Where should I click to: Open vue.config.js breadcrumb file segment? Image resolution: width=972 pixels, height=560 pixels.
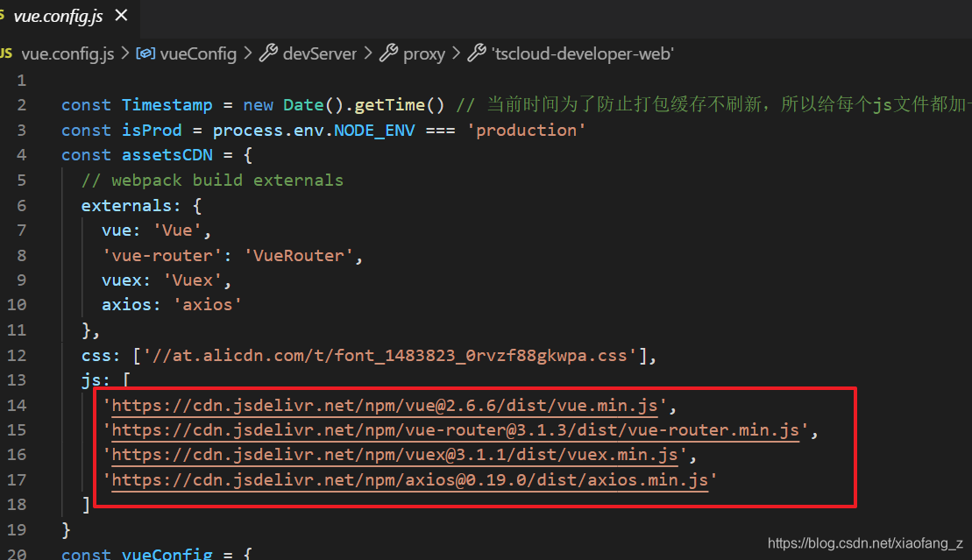(67, 54)
